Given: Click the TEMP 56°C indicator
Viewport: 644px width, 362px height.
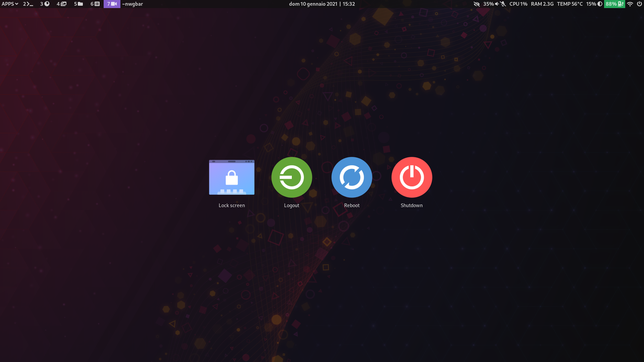Looking at the screenshot, I should [570, 4].
